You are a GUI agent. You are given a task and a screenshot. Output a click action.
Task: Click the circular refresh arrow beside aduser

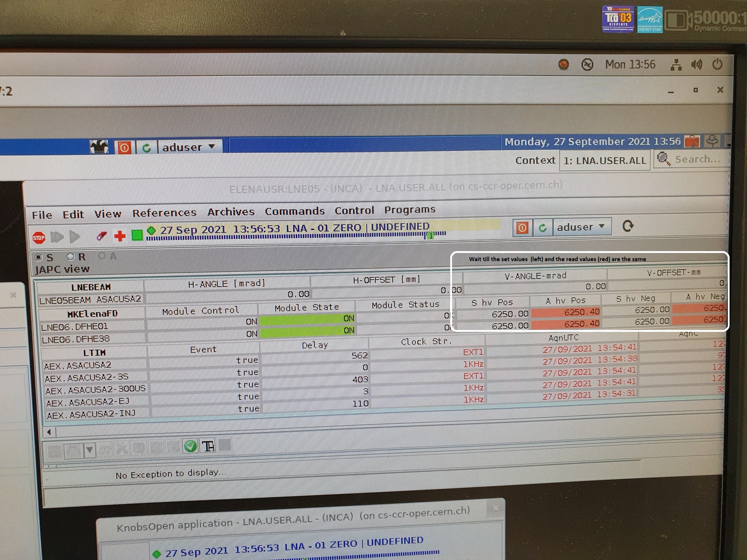point(628,226)
